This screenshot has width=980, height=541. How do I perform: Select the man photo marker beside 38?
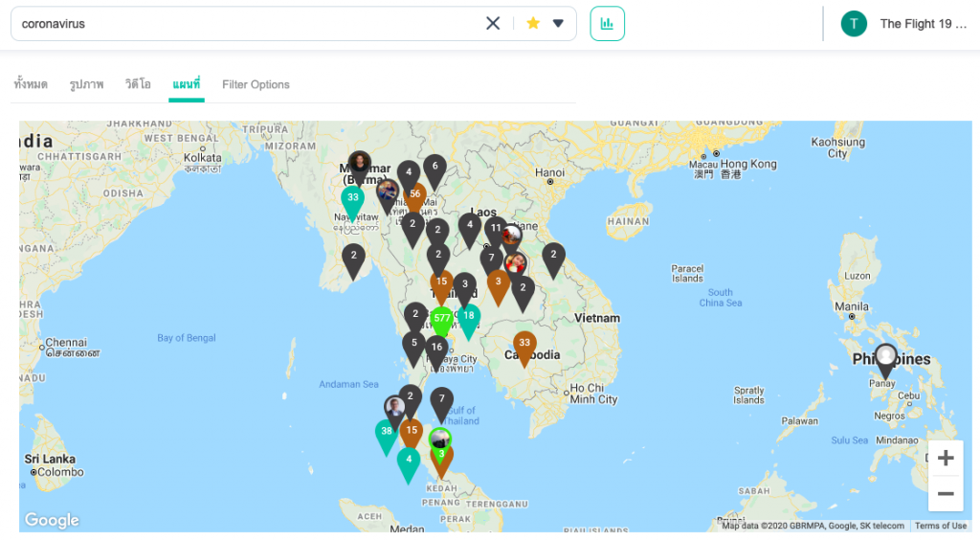[394, 410]
